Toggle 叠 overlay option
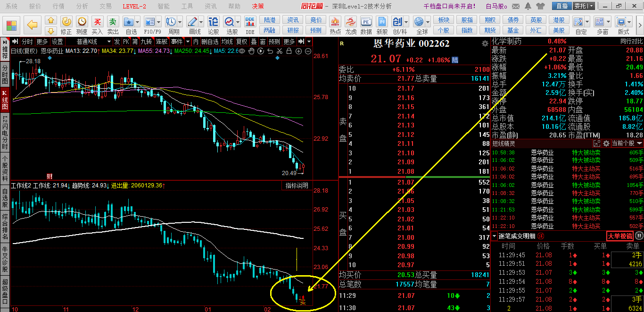Screen dimensions: 644x312 coord(254,42)
